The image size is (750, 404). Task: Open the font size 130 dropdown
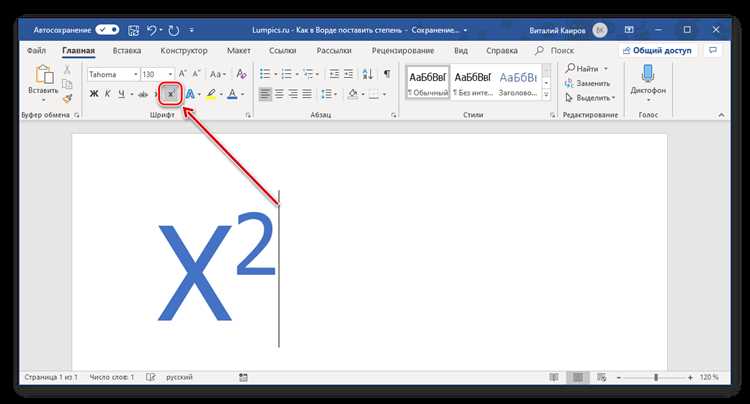coord(170,74)
